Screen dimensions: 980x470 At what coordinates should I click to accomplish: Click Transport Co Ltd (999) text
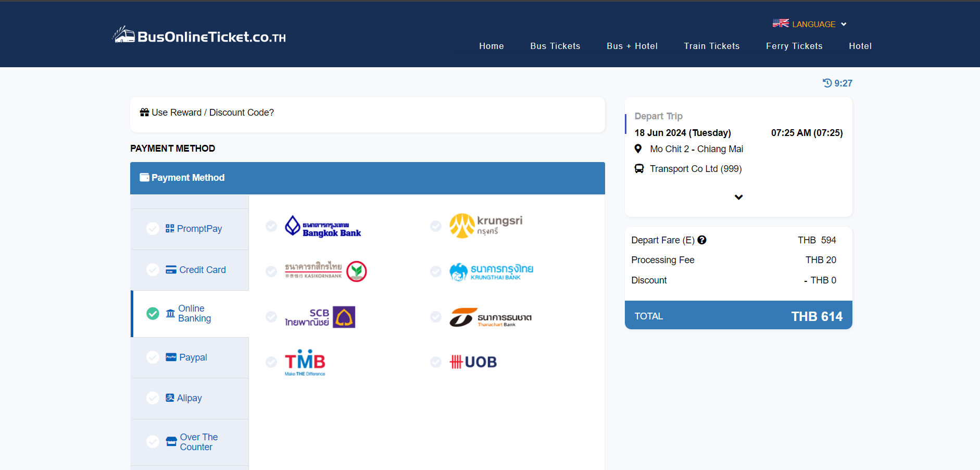[696, 169]
